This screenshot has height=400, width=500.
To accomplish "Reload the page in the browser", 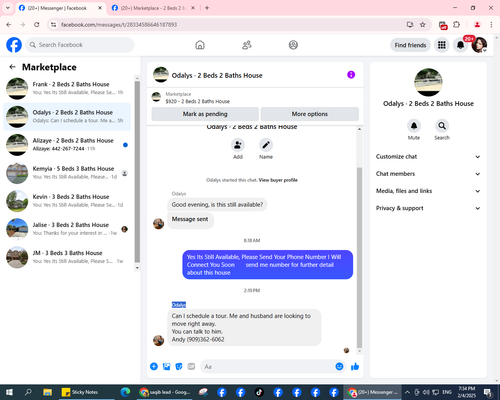I will click(x=37, y=25).
